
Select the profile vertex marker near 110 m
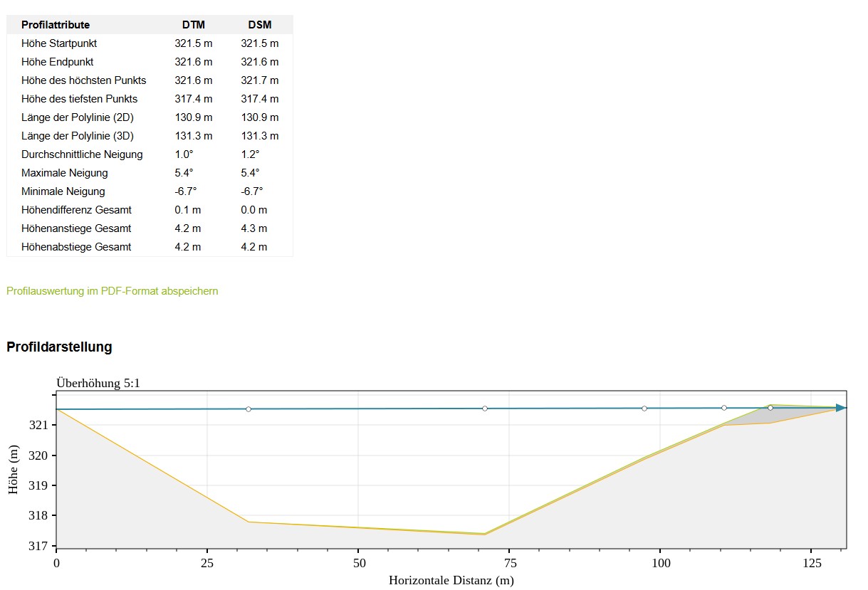tap(724, 408)
